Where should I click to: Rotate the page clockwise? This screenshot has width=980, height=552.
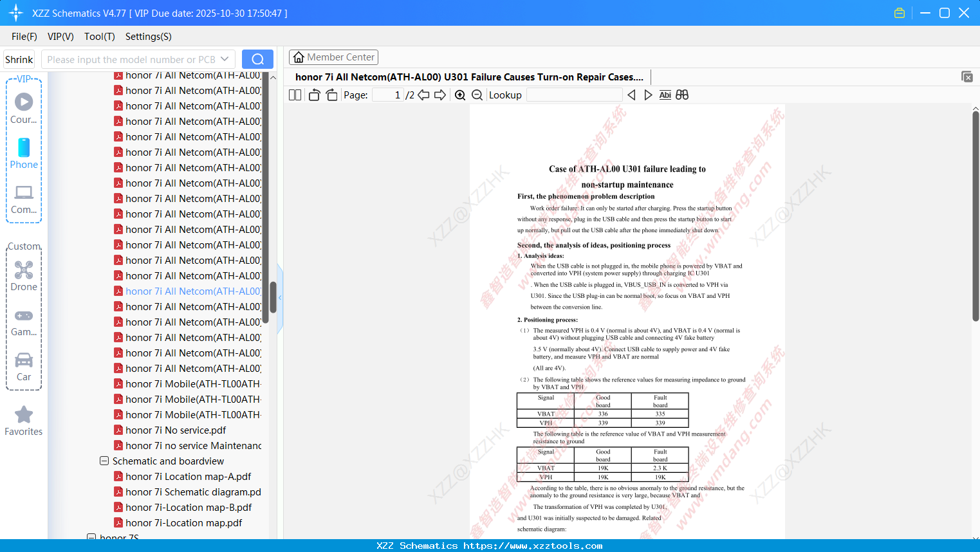click(x=332, y=95)
